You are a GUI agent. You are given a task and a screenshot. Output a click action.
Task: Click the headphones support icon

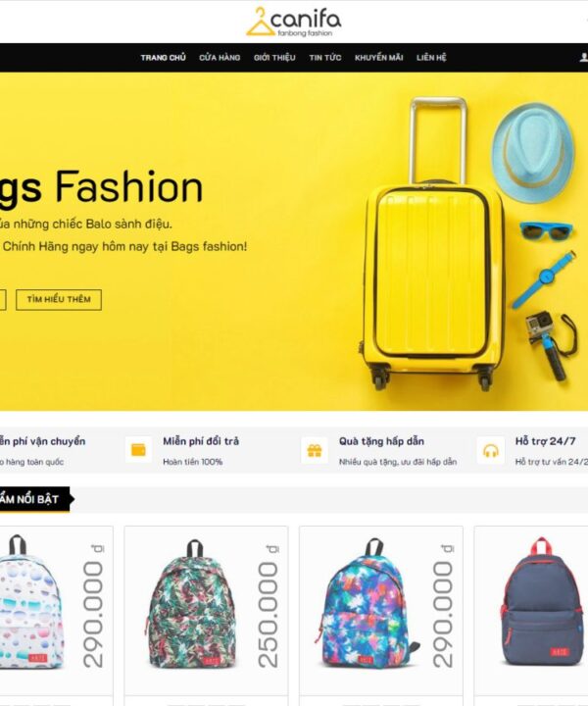[x=490, y=451]
